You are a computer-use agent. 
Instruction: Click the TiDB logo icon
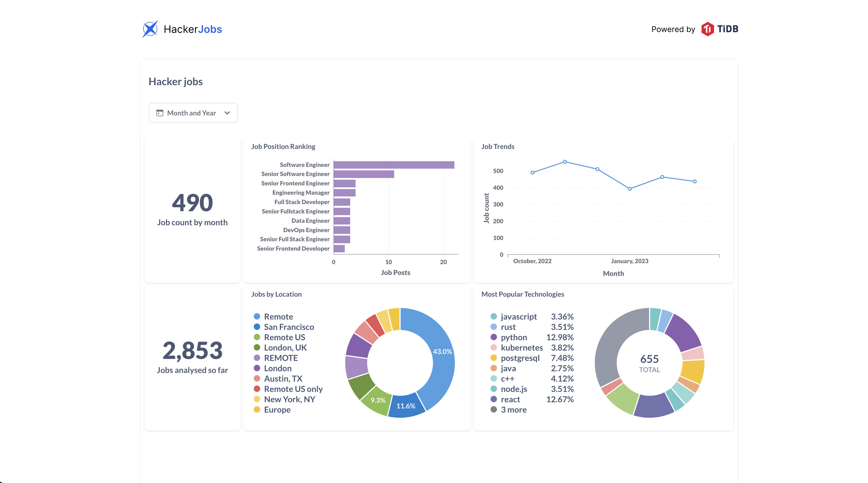point(707,29)
